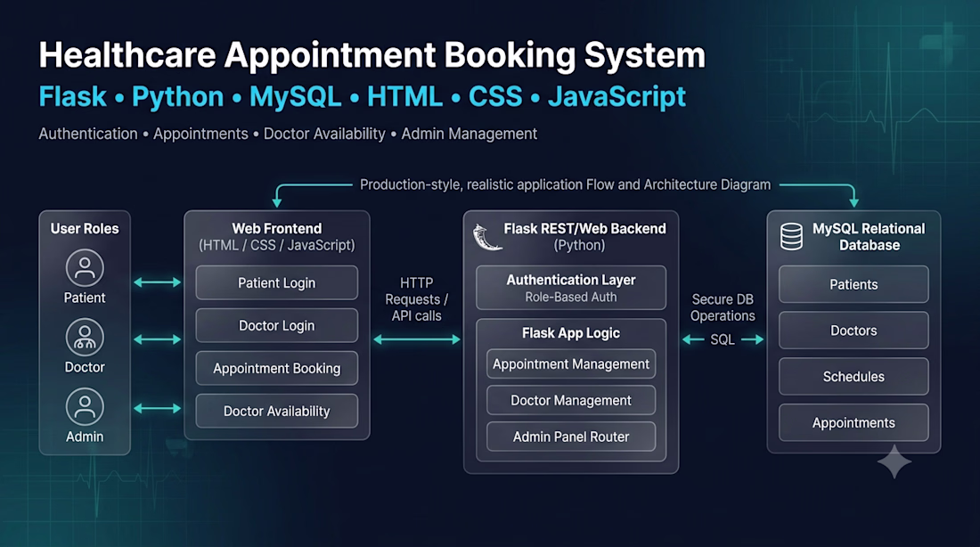Click the blue "MySQL" word in the tech stack line

click(x=295, y=97)
